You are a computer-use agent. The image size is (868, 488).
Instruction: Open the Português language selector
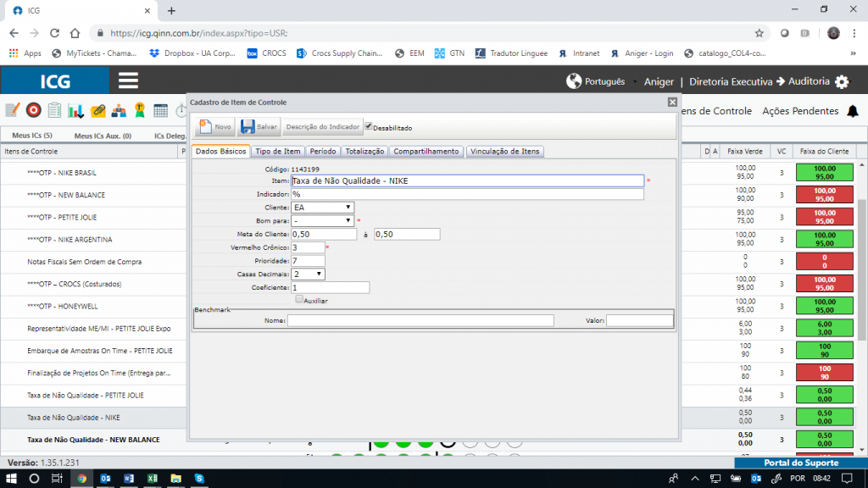point(604,82)
